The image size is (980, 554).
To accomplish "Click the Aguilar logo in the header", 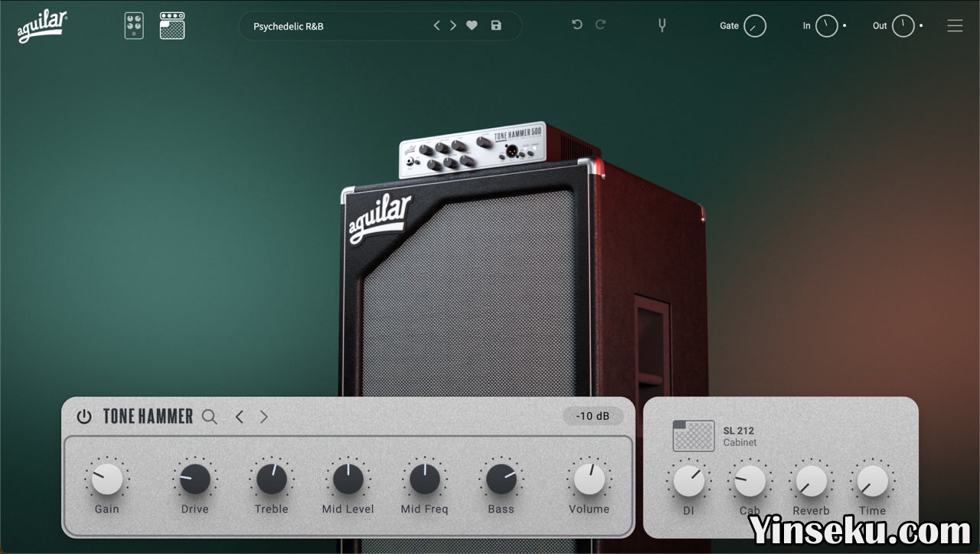I will (43, 26).
